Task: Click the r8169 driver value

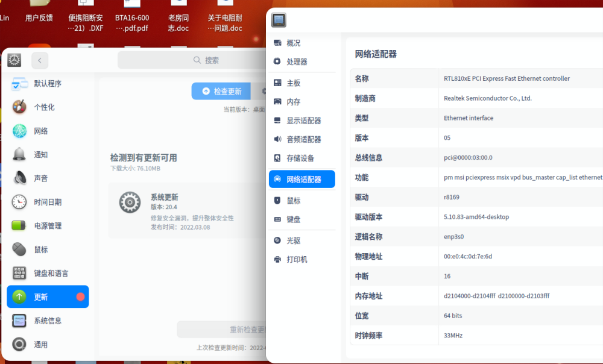Action: [x=452, y=197]
